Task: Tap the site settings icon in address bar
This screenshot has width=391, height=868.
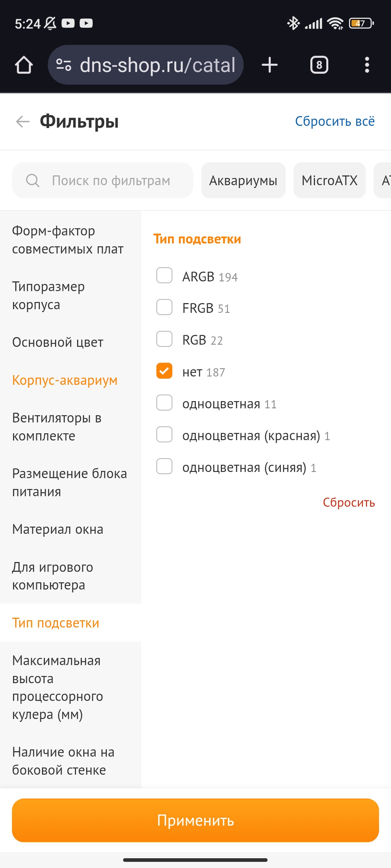Action: tap(64, 65)
